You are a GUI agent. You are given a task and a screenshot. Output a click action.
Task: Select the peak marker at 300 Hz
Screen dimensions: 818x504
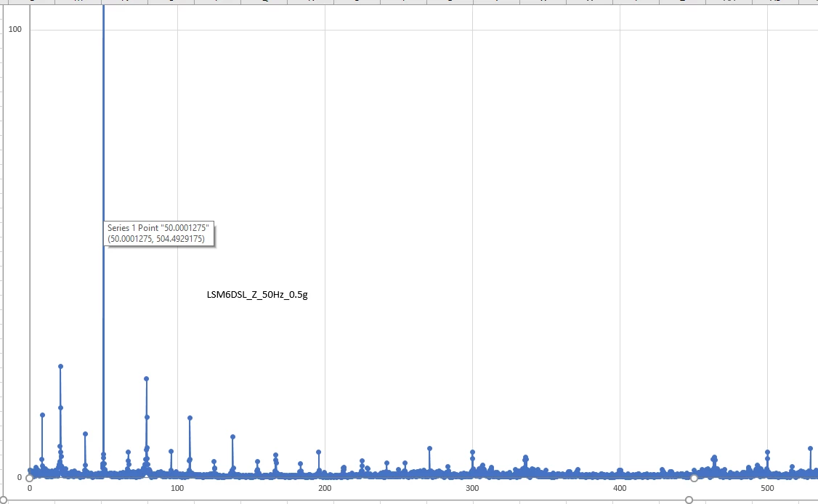472,452
